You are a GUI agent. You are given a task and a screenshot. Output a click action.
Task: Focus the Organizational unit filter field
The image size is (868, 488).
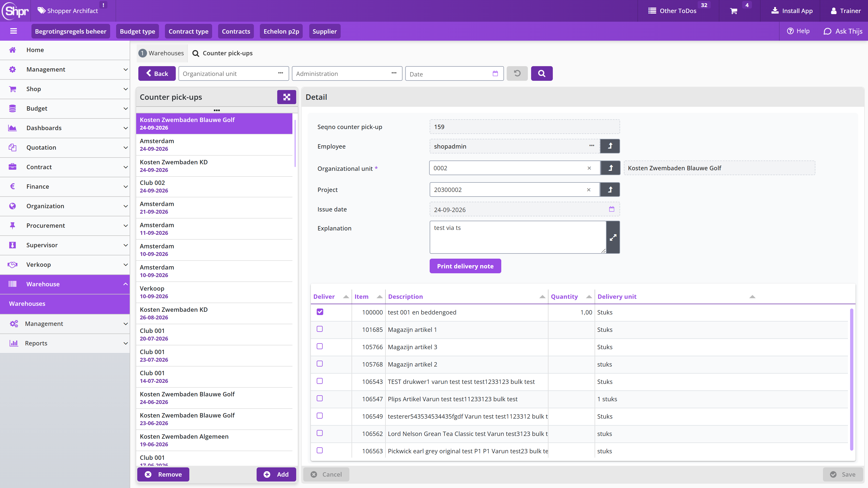click(x=234, y=73)
